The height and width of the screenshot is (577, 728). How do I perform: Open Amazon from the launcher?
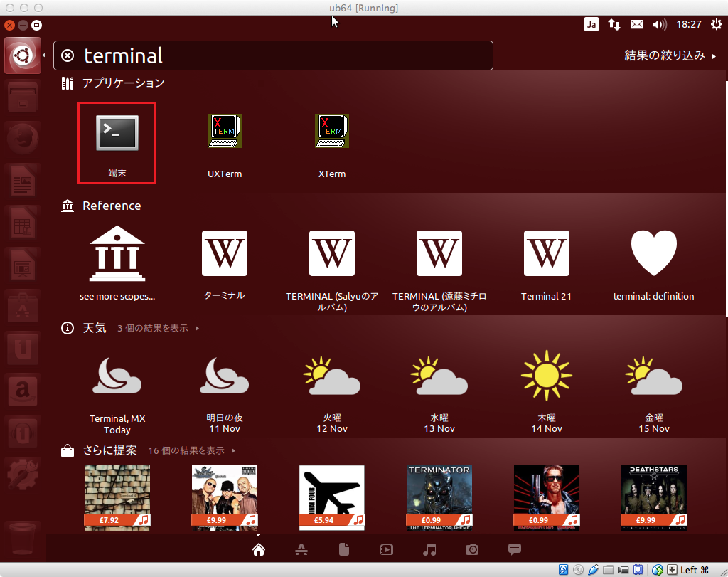(23, 391)
